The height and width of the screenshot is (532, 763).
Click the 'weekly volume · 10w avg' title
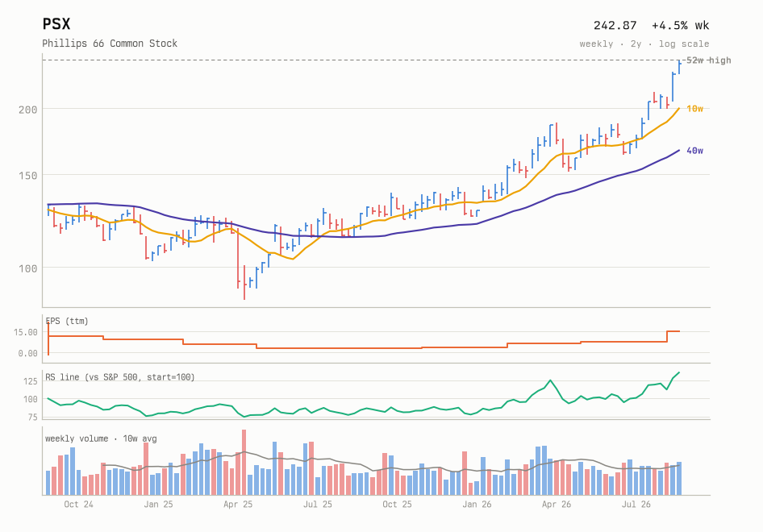coord(101,438)
